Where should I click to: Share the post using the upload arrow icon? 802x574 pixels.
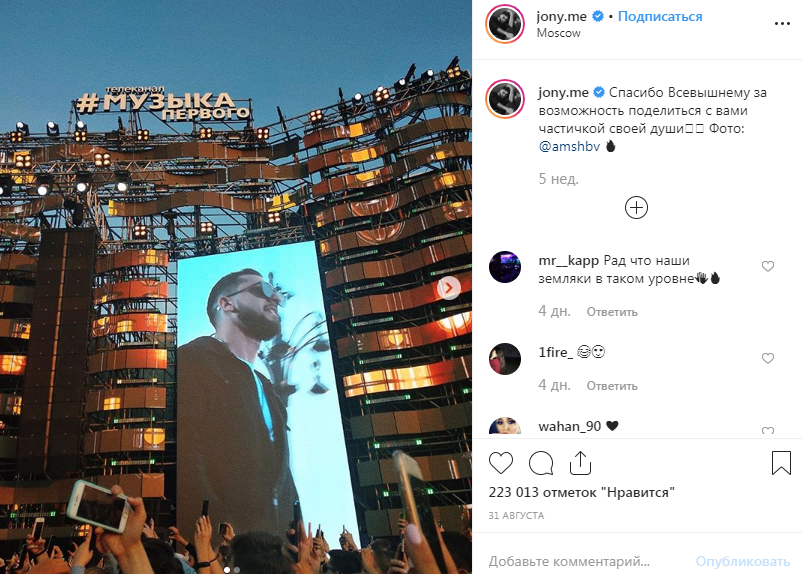click(580, 463)
